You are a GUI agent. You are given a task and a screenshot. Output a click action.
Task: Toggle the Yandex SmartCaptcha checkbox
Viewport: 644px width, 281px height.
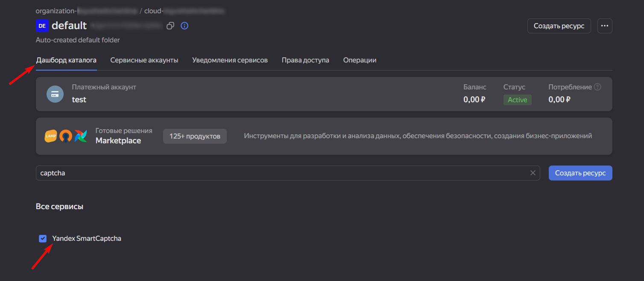(x=43, y=239)
